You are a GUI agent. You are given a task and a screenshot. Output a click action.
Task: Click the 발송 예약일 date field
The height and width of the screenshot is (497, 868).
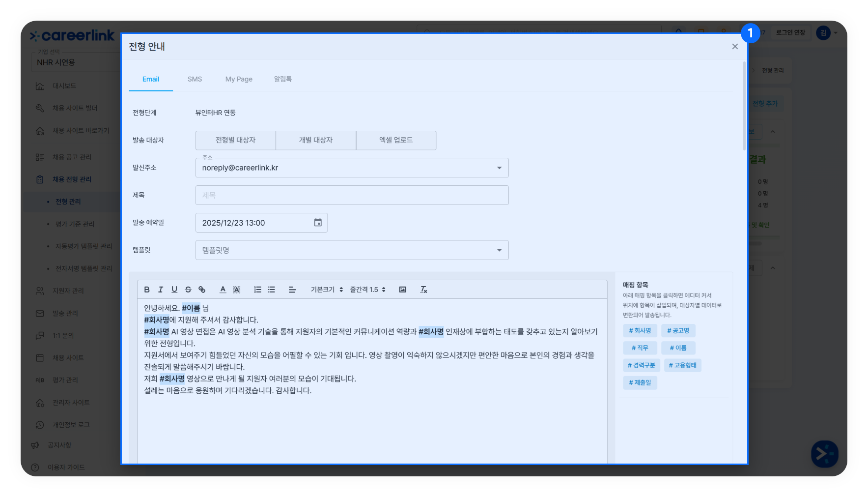pos(261,223)
